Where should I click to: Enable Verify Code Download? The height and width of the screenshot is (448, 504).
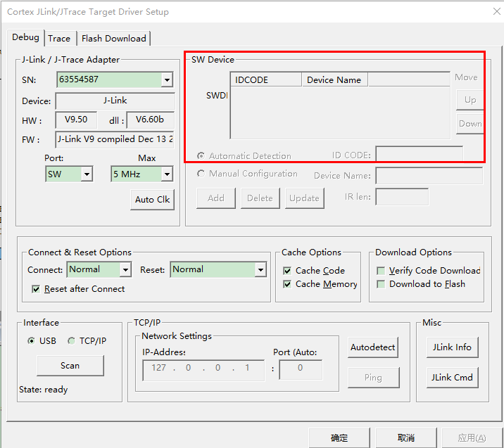(381, 271)
